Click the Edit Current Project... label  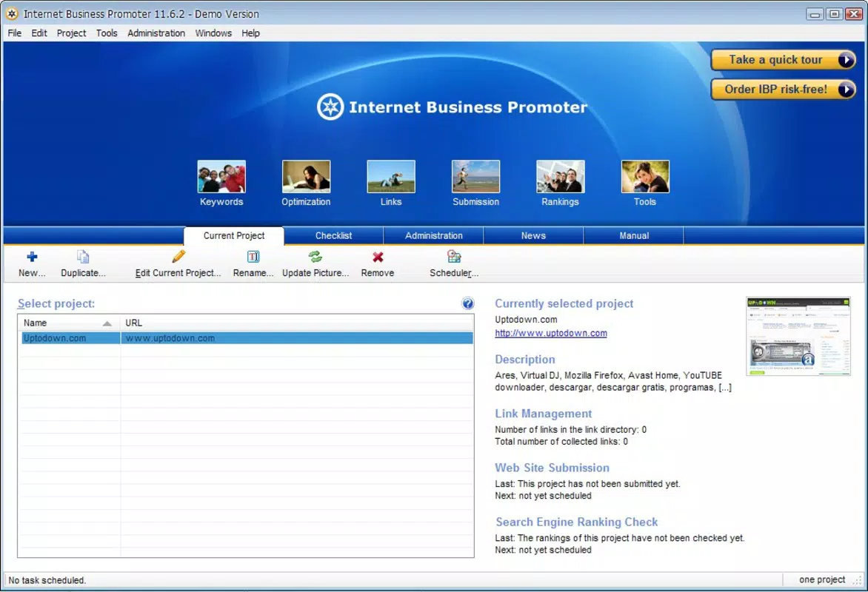coord(178,273)
